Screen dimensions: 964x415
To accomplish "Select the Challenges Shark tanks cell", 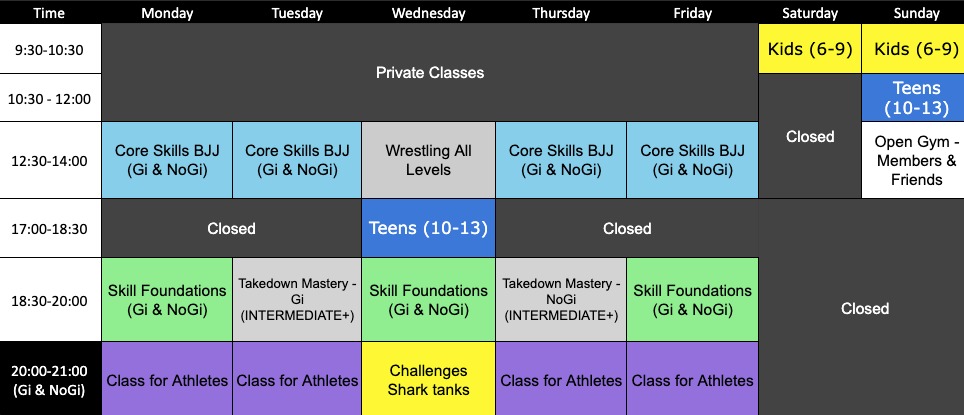I will point(428,379).
